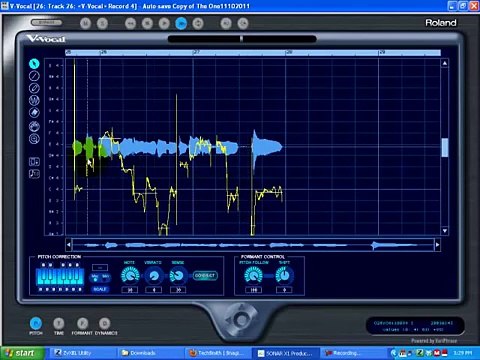Click the Pitch Follow value field
480x360 pixels.
(254, 290)
